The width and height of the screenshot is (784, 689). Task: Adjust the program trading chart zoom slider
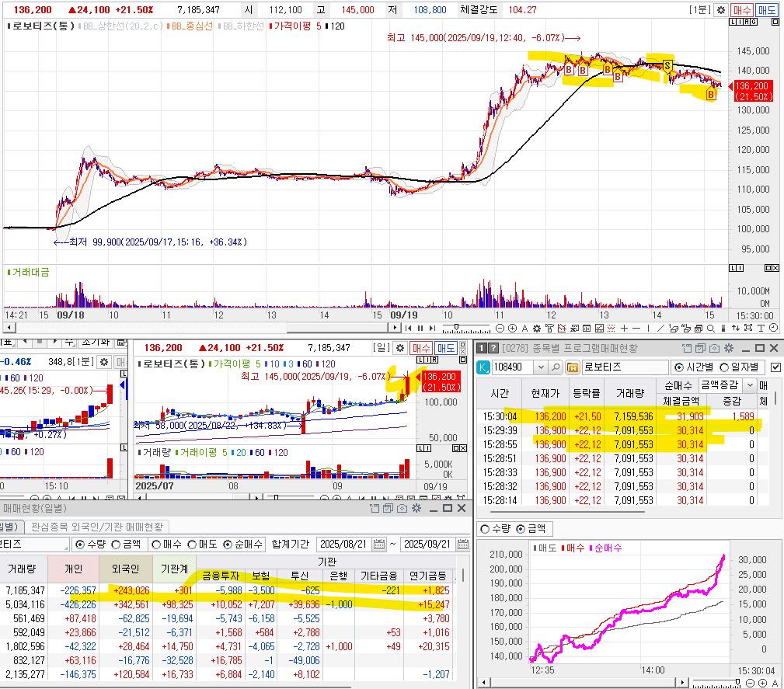click(x=737, y=682)
